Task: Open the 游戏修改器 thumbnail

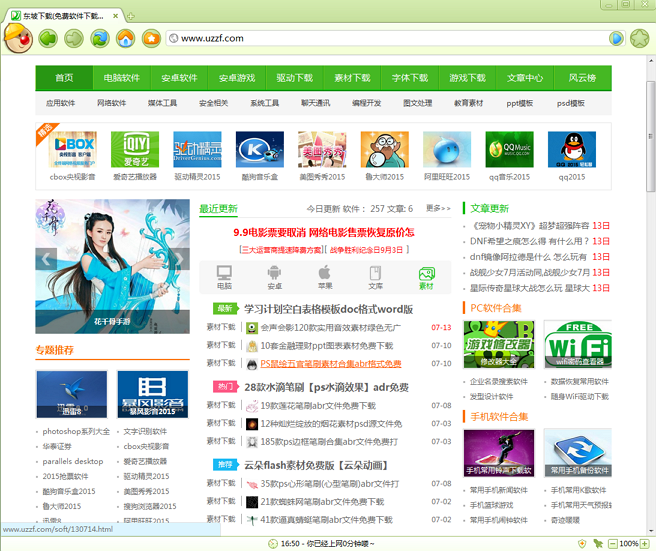Action: (499, 344)
